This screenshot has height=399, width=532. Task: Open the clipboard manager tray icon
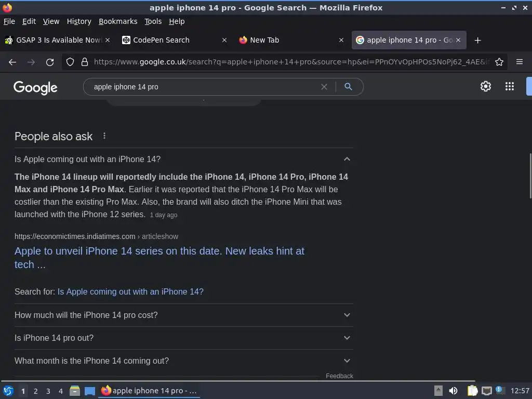pyautogui.click(x=472, y=391)
